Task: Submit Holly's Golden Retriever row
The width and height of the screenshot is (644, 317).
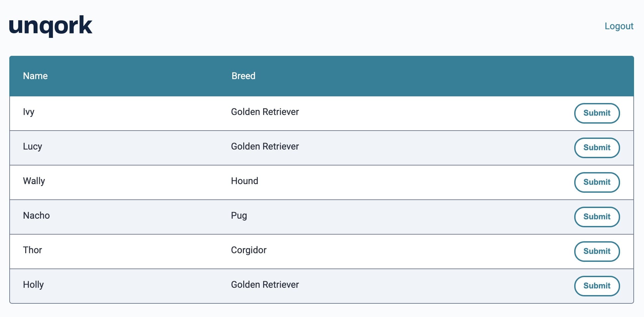Action: tap(597, 286)
